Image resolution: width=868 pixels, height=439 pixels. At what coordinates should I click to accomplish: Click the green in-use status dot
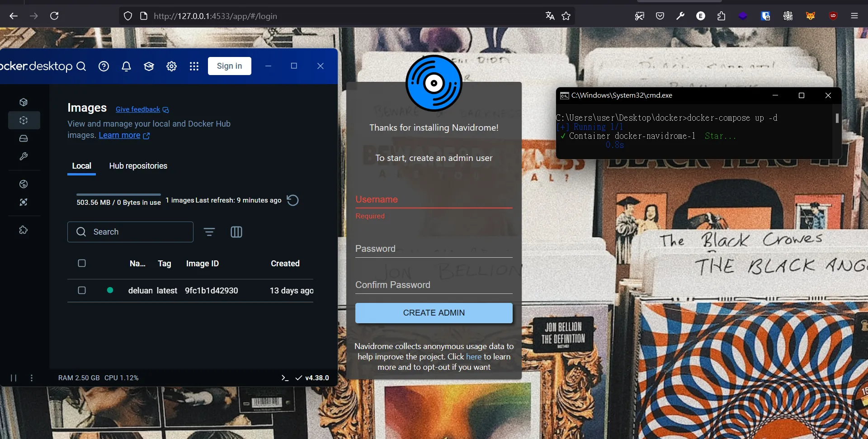coord(110,290)
